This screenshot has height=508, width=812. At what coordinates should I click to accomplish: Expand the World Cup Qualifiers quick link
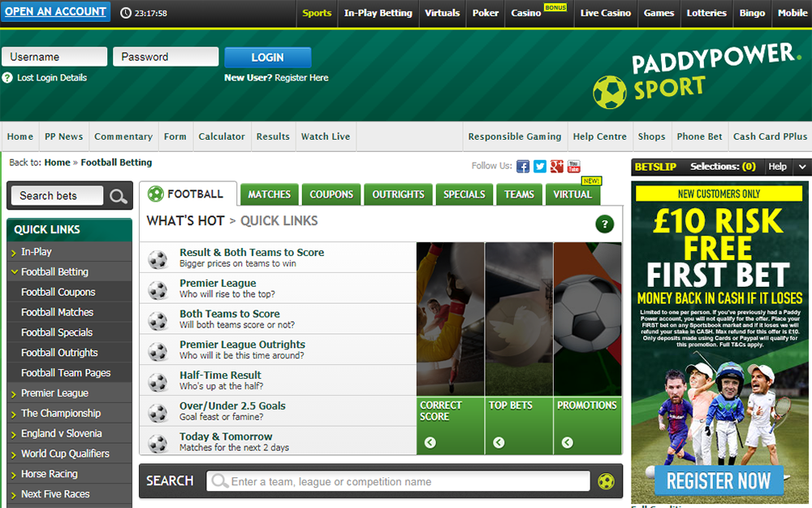(x=14, y=454)
